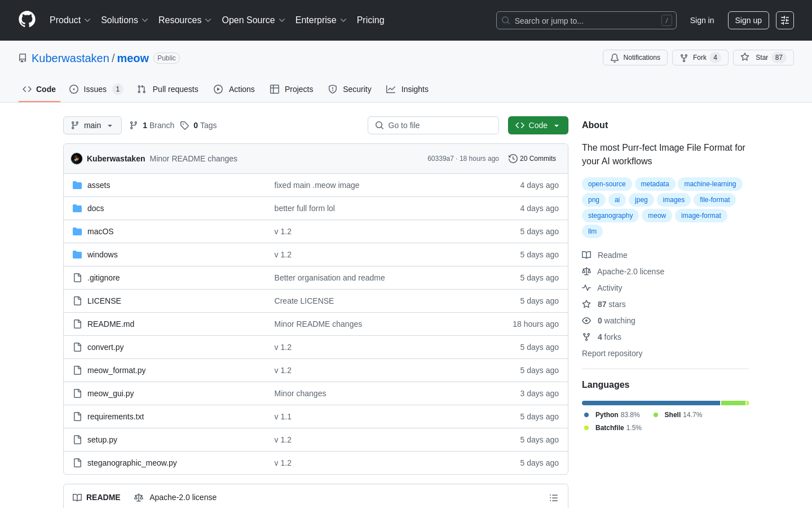Click the book icon beside Readme

coord(586,255)
